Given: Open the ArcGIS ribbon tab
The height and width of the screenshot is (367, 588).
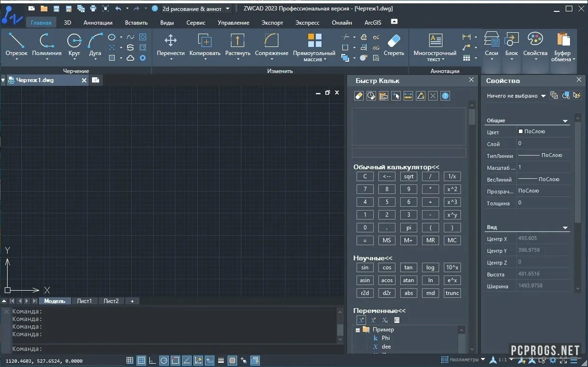Looking at the screenshot, I should coord(373,22).
